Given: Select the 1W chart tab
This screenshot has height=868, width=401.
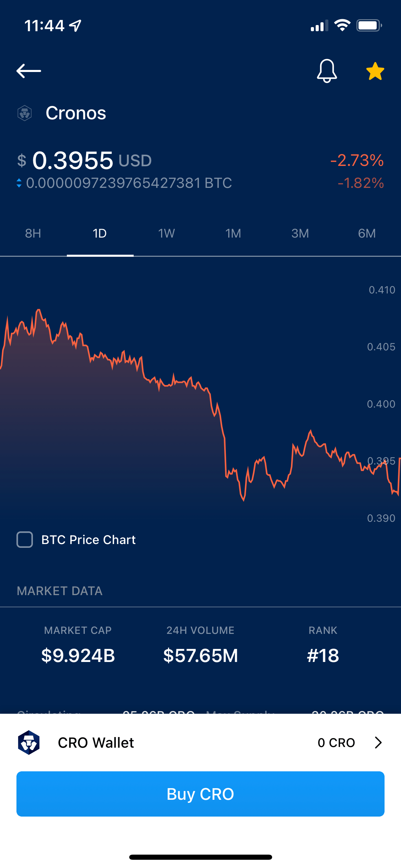Looking at the screenshot, I should pos(167,233).
